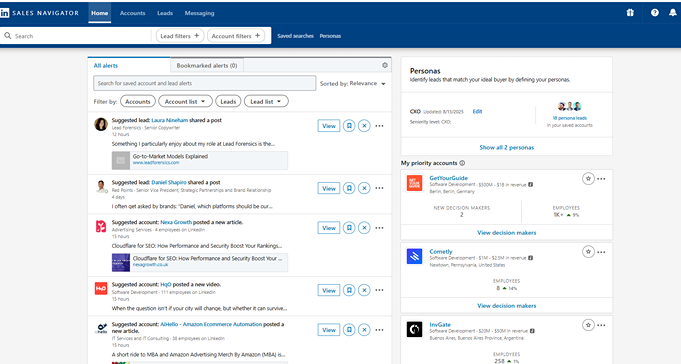Bookmark the HqO alert

click(x=349, y=290)
